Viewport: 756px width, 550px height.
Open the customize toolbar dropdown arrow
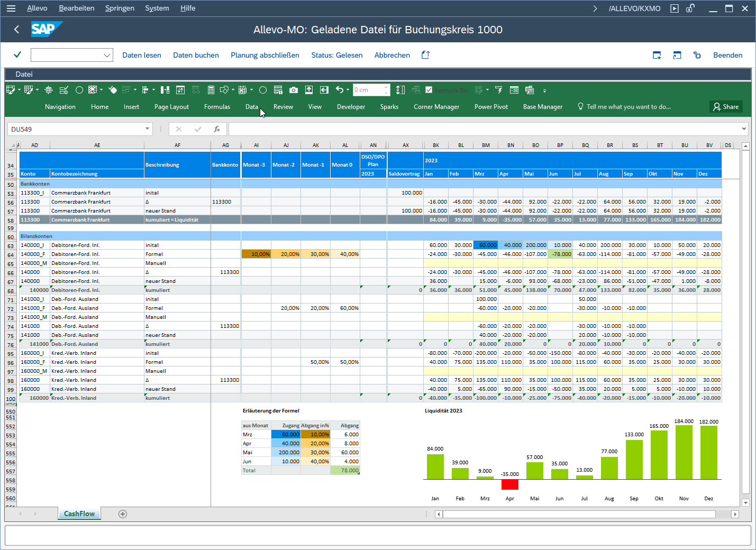544,90
